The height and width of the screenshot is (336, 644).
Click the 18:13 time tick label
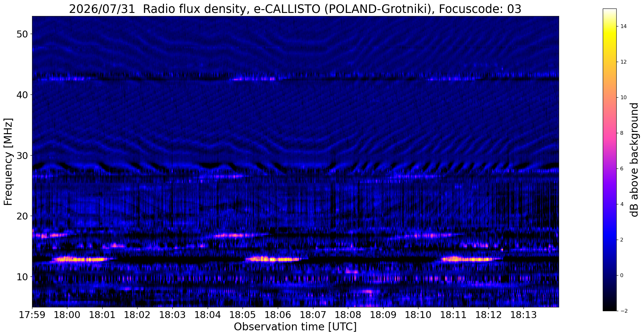(524, 315)
